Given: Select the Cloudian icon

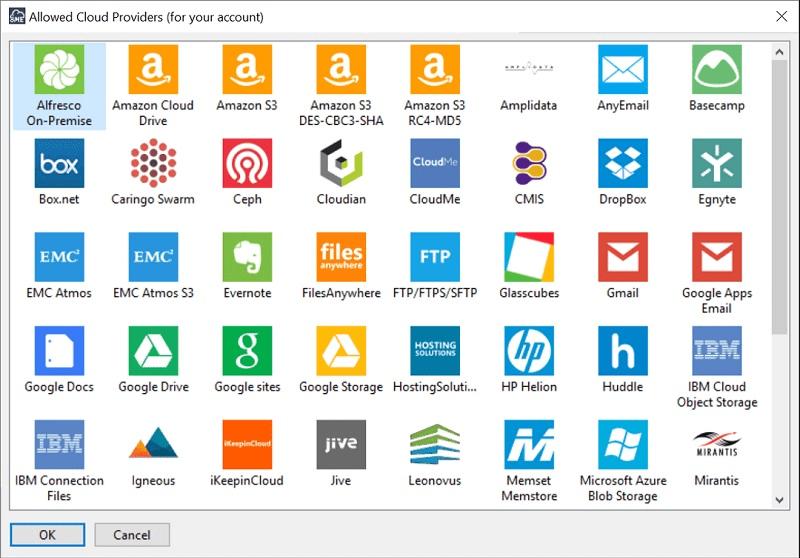Looking at the screenshot, I should click(x=341, y=163).
